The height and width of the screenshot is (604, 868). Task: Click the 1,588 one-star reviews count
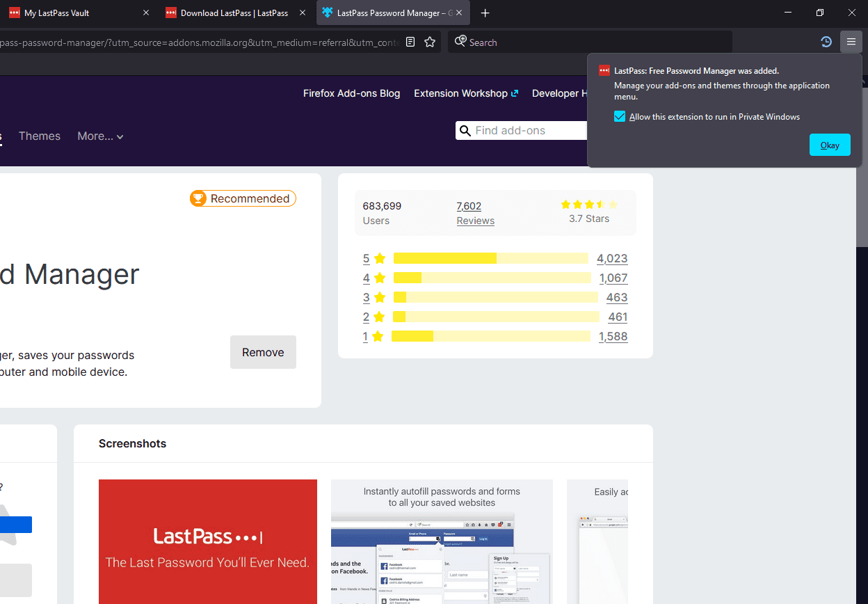pos(613,336)
